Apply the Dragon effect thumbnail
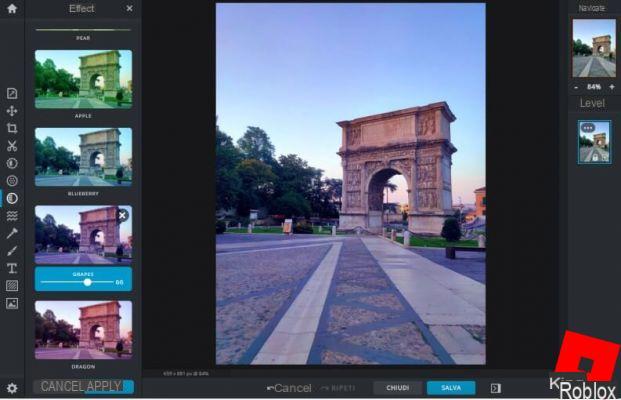The image size is (621, 400). [83, 330]
